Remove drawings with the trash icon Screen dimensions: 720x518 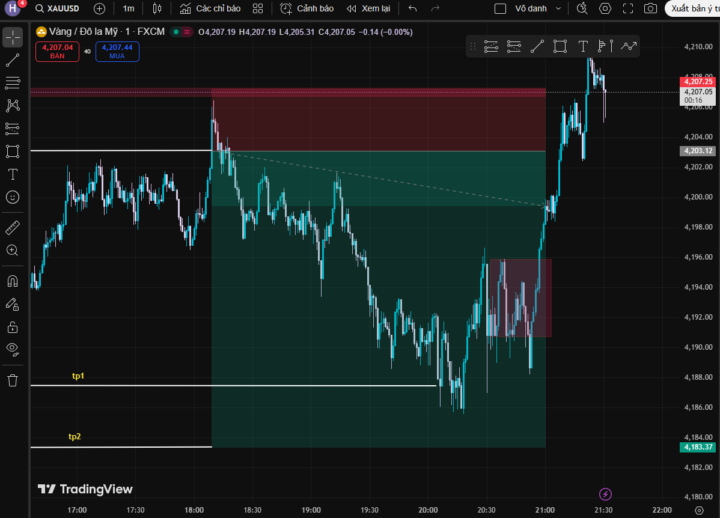[13, 380]
